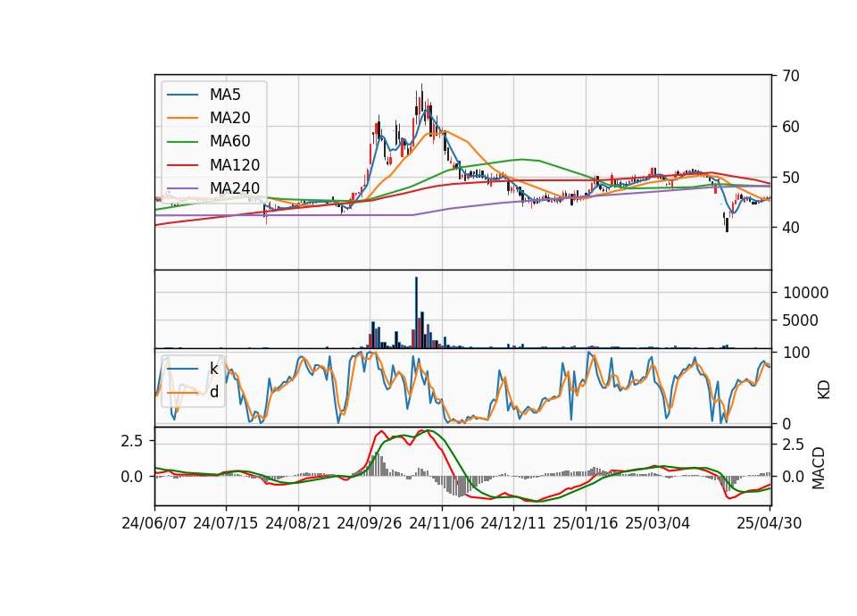
Task: Click the MA240 legend label
Action: 235,188
